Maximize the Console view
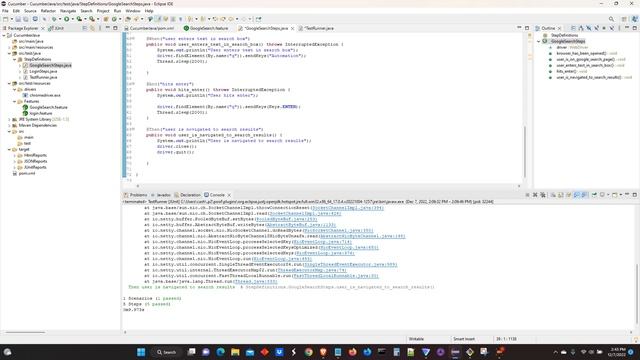640x360 pixels. pyautogui.click(x=635, y=195)
